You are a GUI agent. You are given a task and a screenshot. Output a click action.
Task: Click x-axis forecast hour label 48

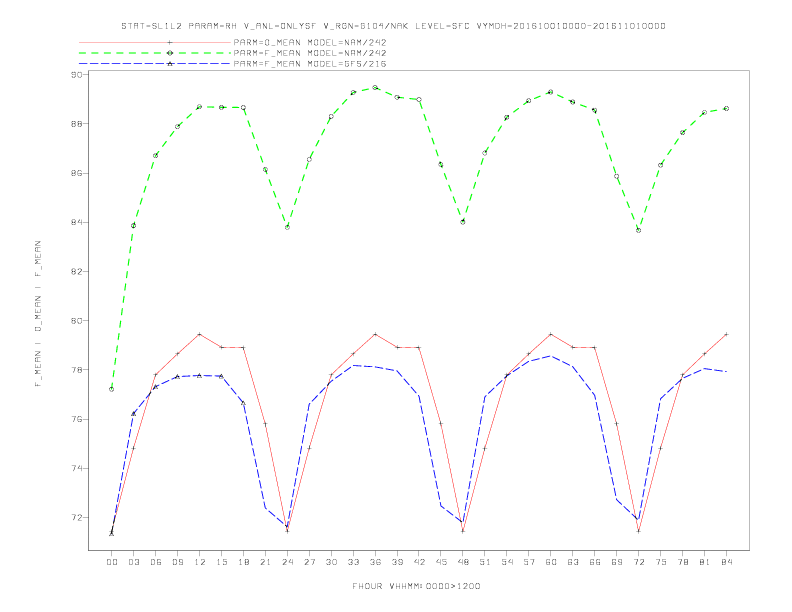point(463,562)
